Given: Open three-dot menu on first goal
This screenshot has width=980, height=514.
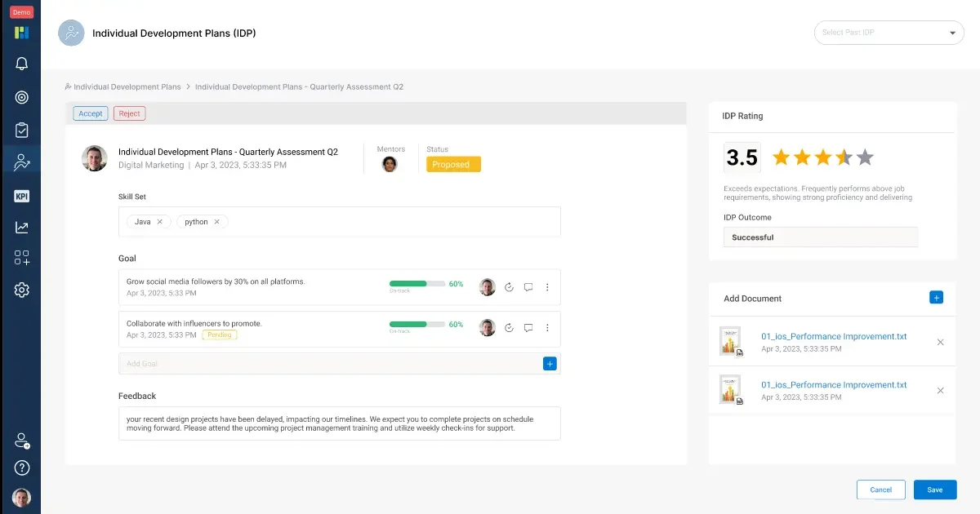Looking at the screenshot, I should click(547, 287).
